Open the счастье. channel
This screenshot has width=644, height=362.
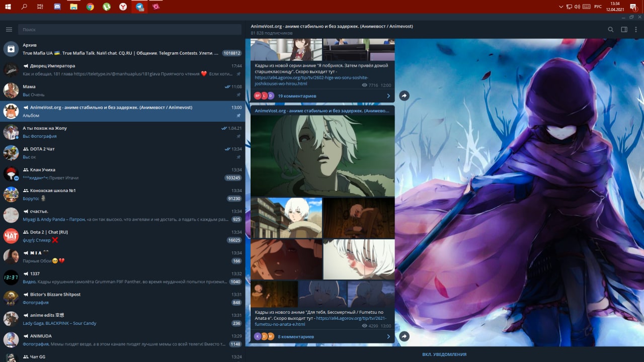pos(122,215)
